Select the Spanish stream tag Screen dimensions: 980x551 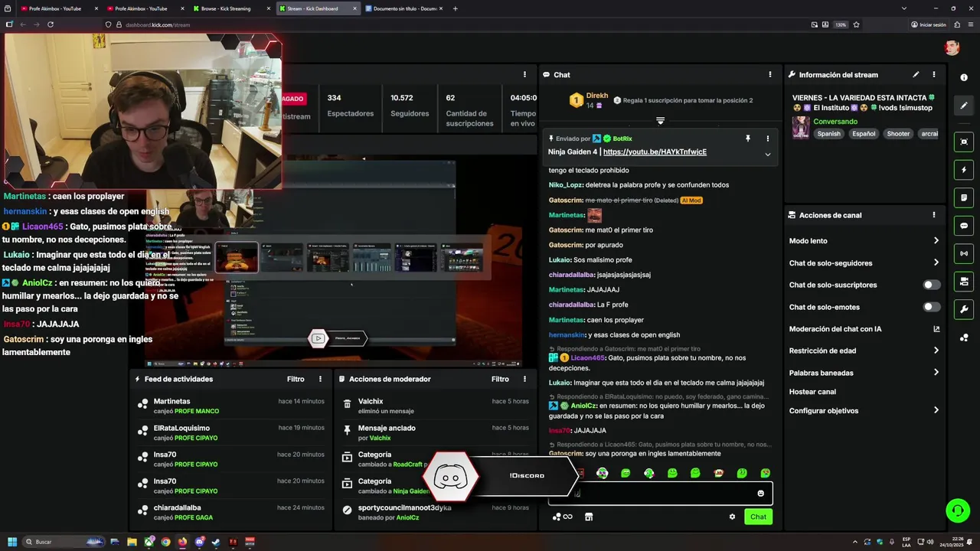coord(828,134)
